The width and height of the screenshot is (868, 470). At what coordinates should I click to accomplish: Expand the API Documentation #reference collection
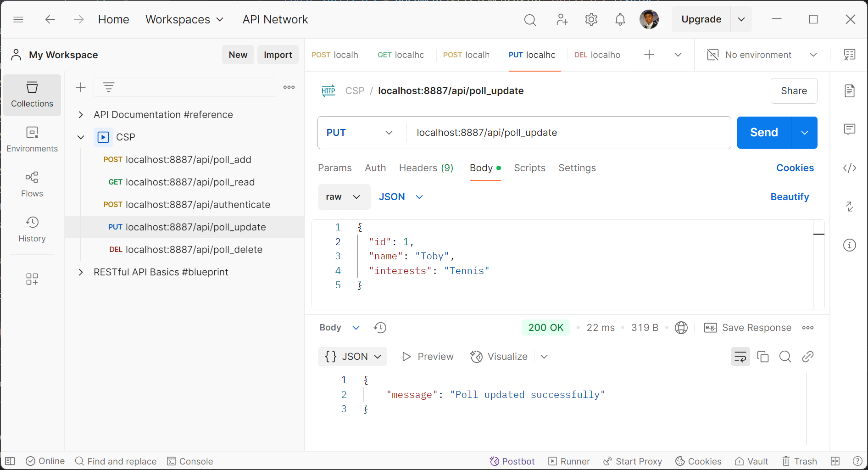[81, 115]
